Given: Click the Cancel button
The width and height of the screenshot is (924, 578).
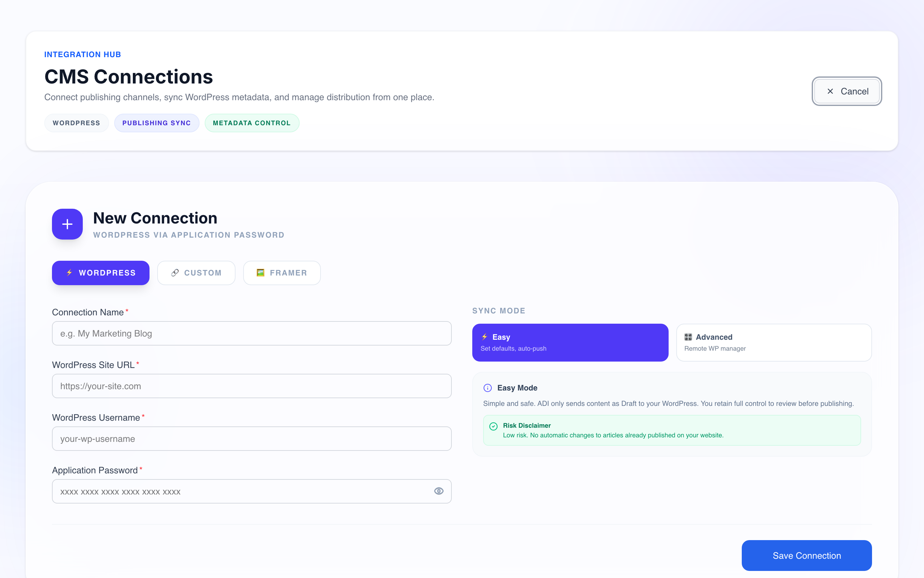Looking at the screenshot, I should coord(847,92).
